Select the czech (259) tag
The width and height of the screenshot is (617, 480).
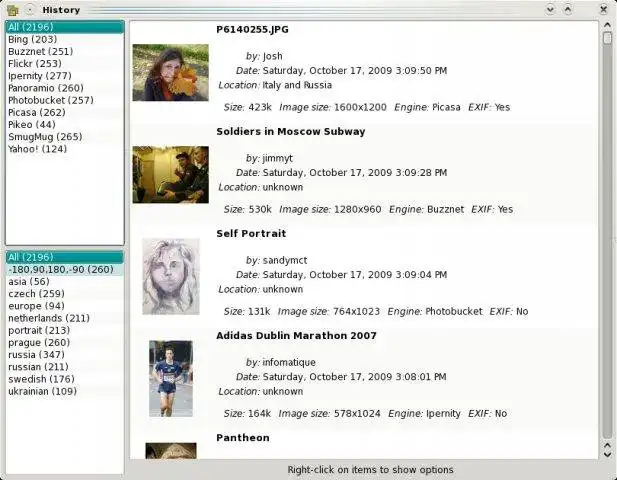point(65,294)
